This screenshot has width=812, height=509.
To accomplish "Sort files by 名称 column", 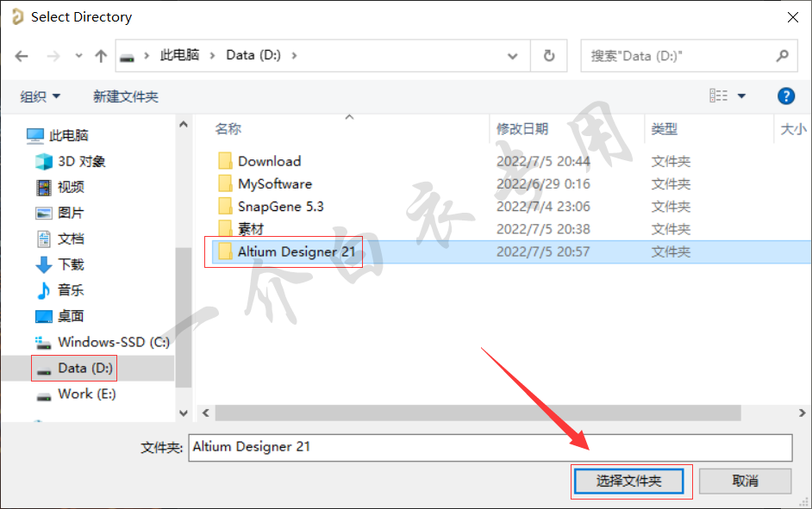I will (228, 129).
